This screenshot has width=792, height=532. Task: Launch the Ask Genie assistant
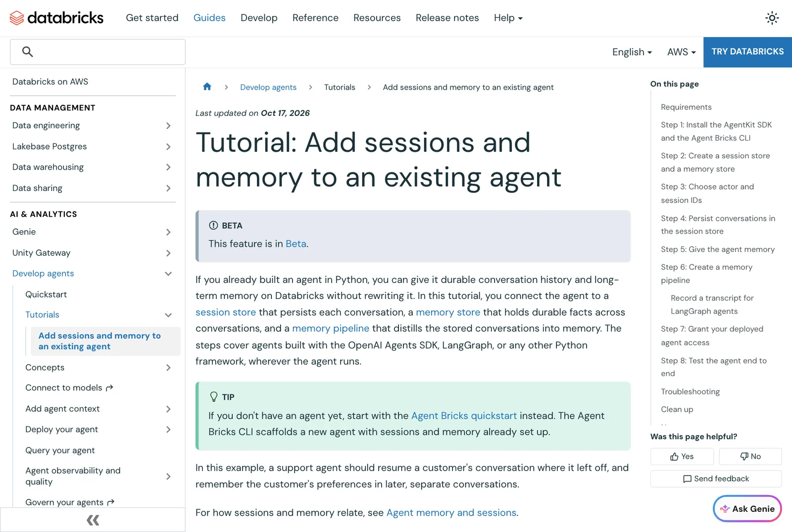point(747,508)
